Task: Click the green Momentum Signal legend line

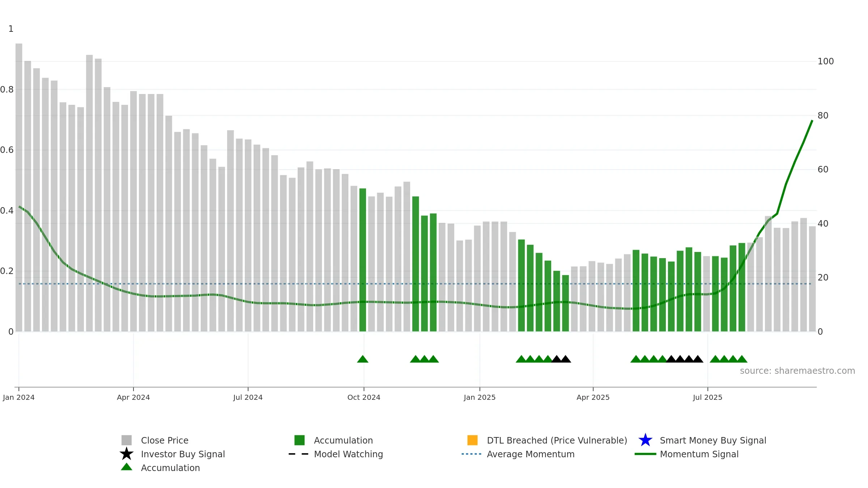Action: pyautogui.click(x=645, y=454)
